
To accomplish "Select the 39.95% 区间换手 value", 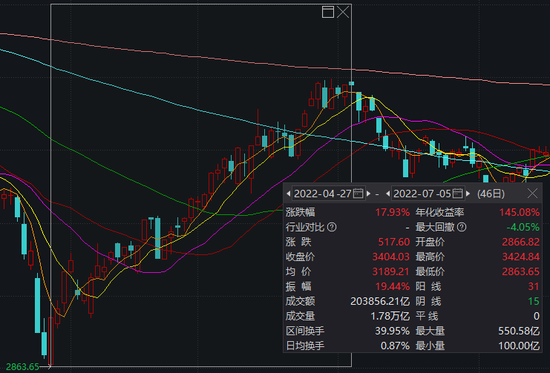I will point(392,331).
